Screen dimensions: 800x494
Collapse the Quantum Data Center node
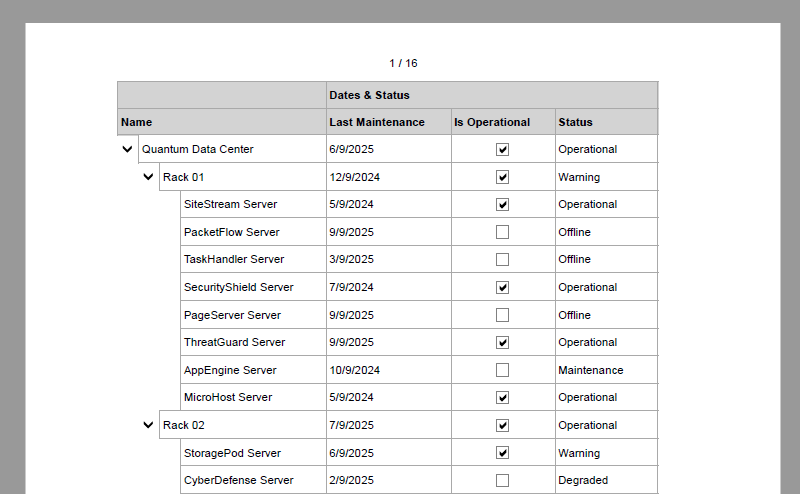[x=128, y=149]
